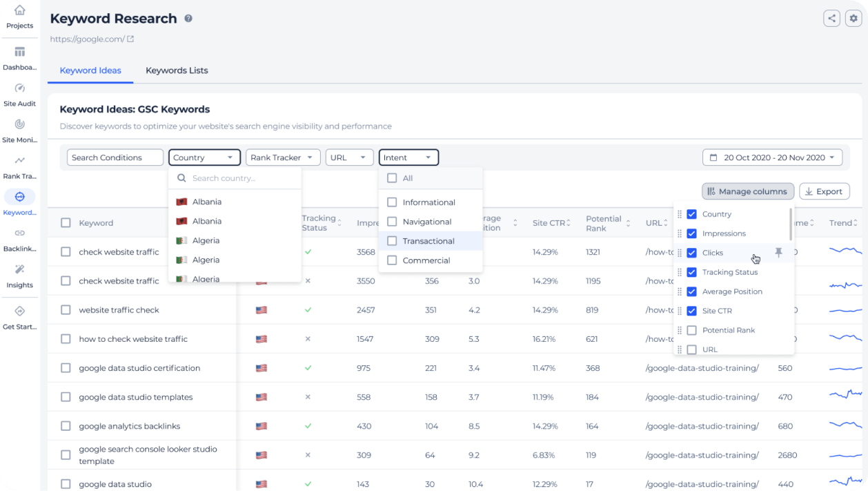Viewport: 868px width, 491px height.
Task: Click tracking checkmark for google analytics backlinks
Action: (308, 426)
